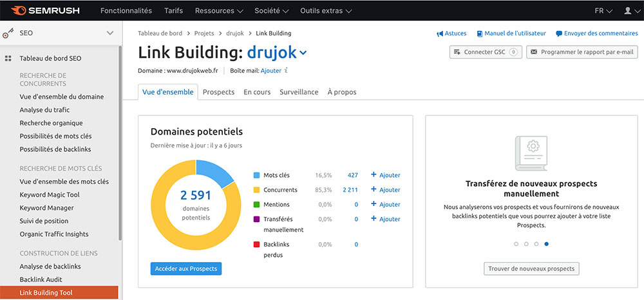Open the Fonctionnalités menu
The height and width of the screenshot is (300, 644).
coord(126,11)
